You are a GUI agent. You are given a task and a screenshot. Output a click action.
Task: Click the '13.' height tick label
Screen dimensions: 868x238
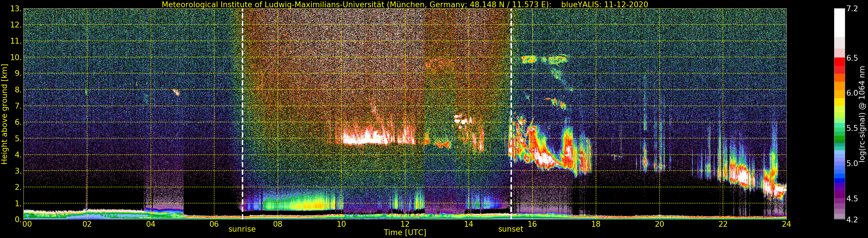pos(16,9)
